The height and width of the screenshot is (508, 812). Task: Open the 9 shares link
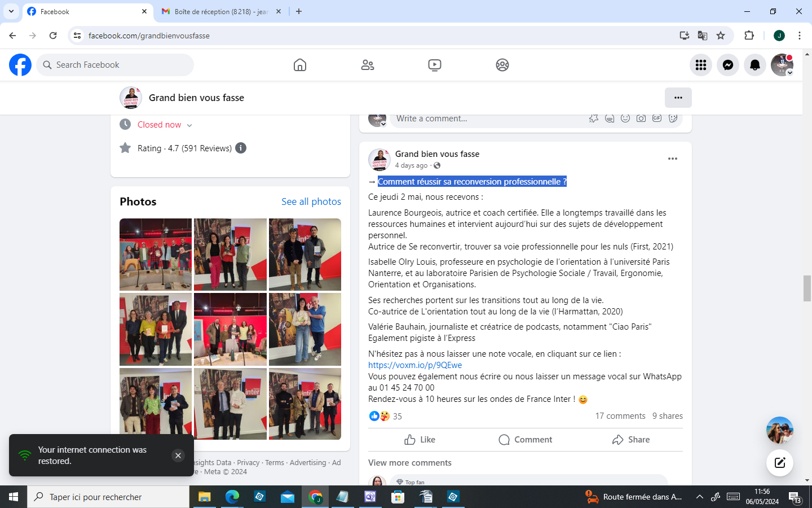668,416
